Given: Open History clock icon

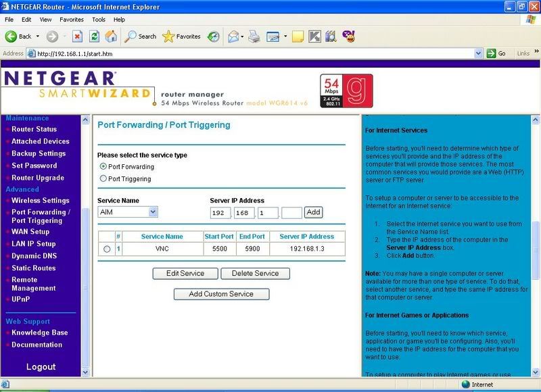Looking at the screenshot, I should point(214,36).
